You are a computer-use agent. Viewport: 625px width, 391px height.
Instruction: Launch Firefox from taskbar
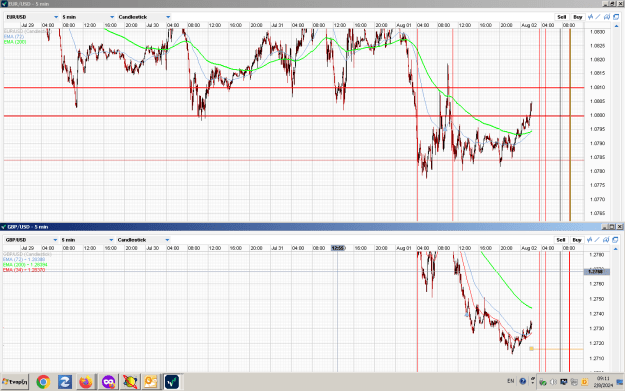[x=86, y=382]
